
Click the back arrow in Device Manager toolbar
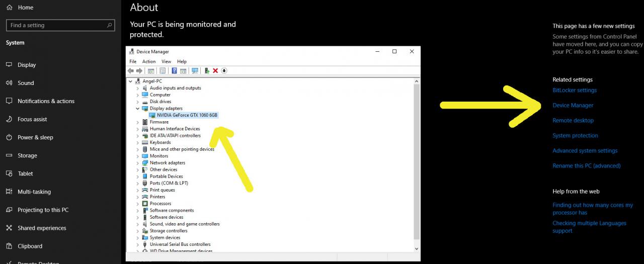131,70
